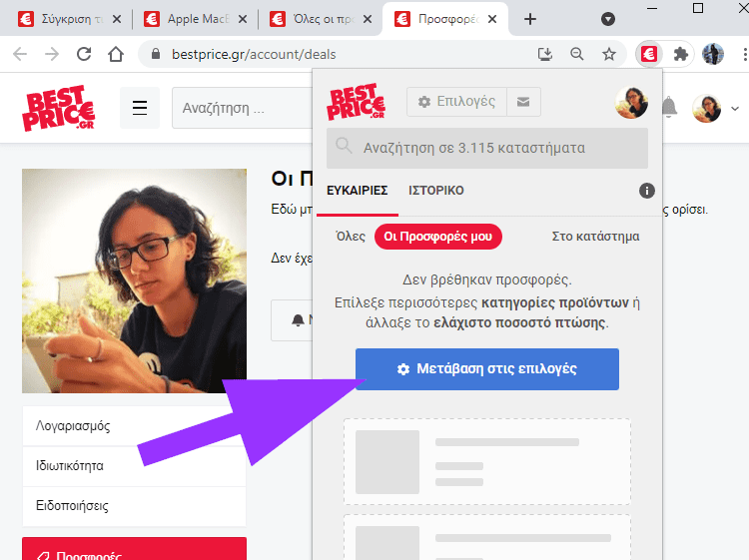Navigate back in browser history

(x=20, y=54)
